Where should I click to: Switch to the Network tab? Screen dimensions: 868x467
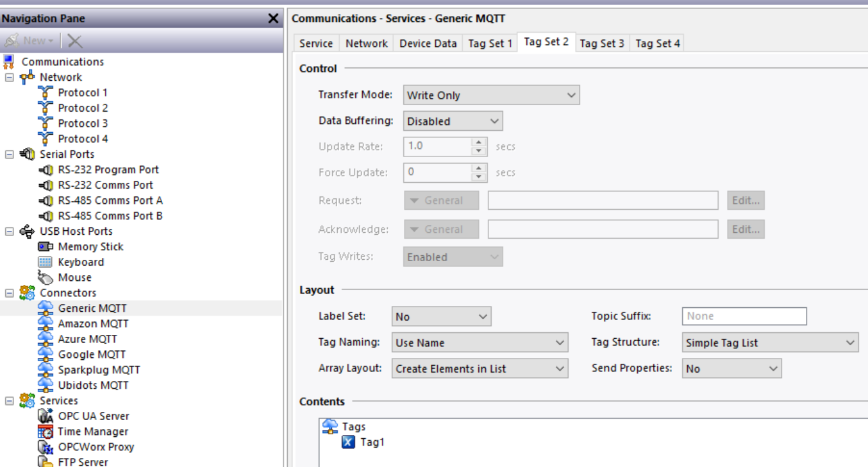pos(367,43)
